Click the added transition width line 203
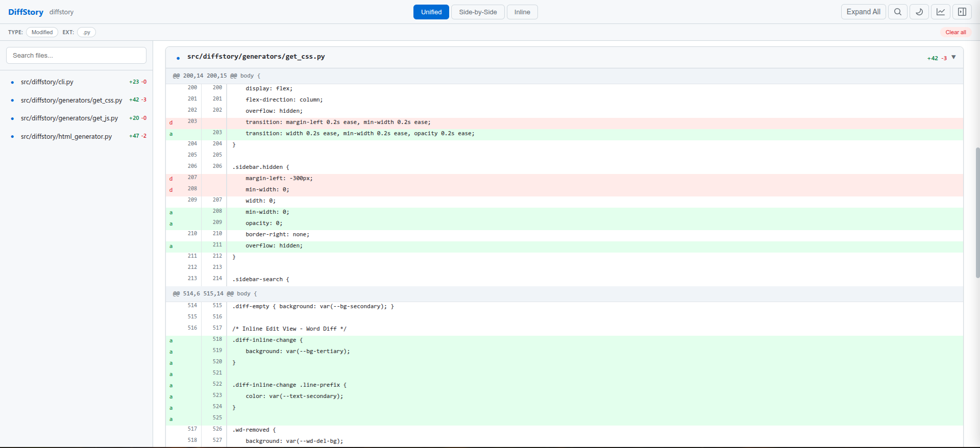 point(565,134)
